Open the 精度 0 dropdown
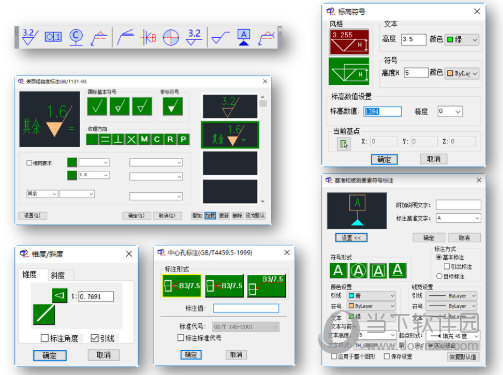 [x=450, y=112]
